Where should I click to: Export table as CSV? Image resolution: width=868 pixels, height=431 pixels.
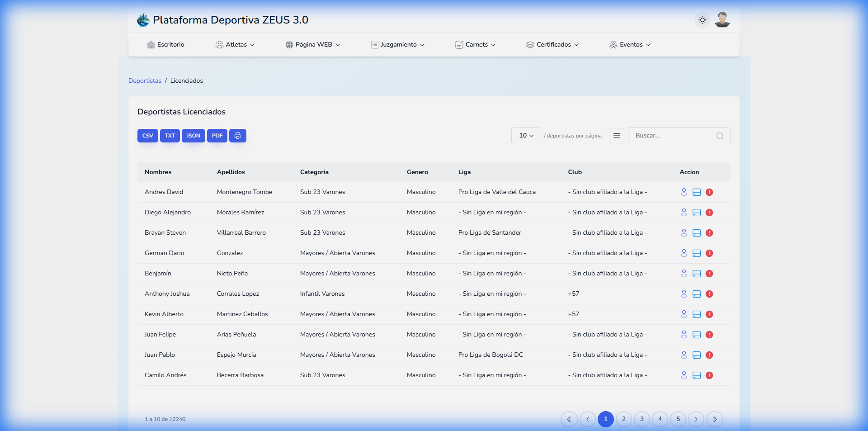point(148,136)
